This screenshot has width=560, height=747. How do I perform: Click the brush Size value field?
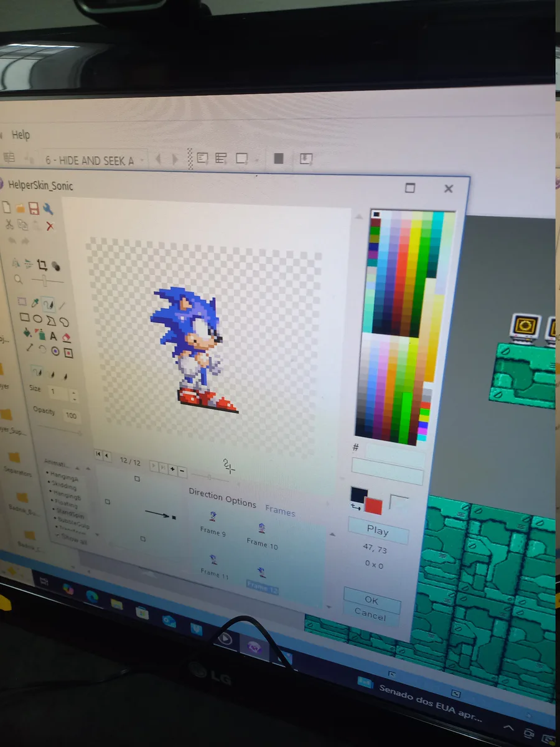click(x=58, y=393)
